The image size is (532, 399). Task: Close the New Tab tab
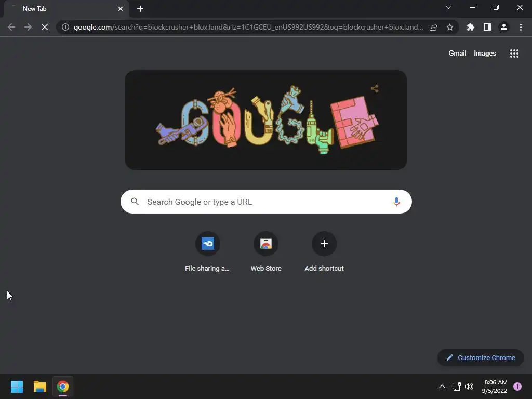click(121, 9)
